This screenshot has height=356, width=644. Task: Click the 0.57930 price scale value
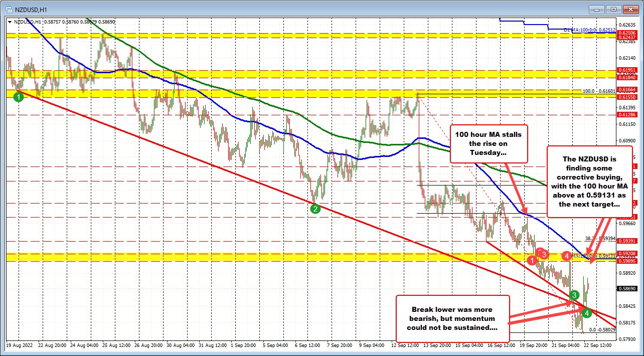point(627,339)
